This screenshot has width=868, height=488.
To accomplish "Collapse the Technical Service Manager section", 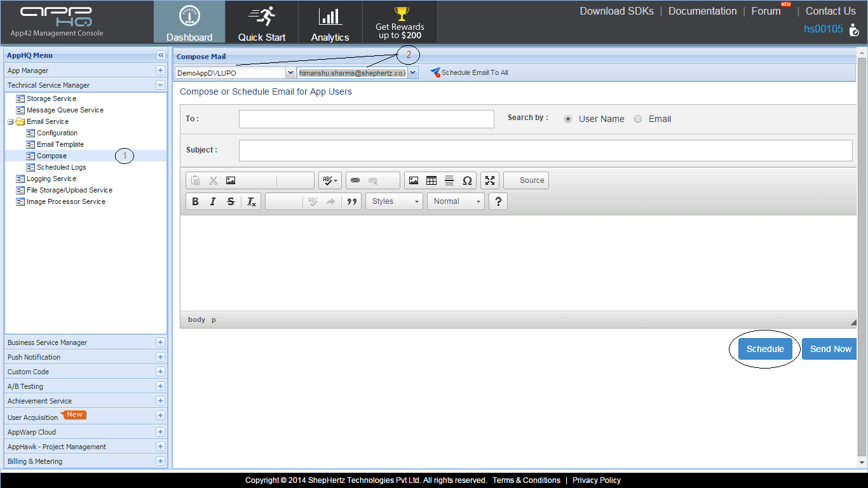I will 160,85.
